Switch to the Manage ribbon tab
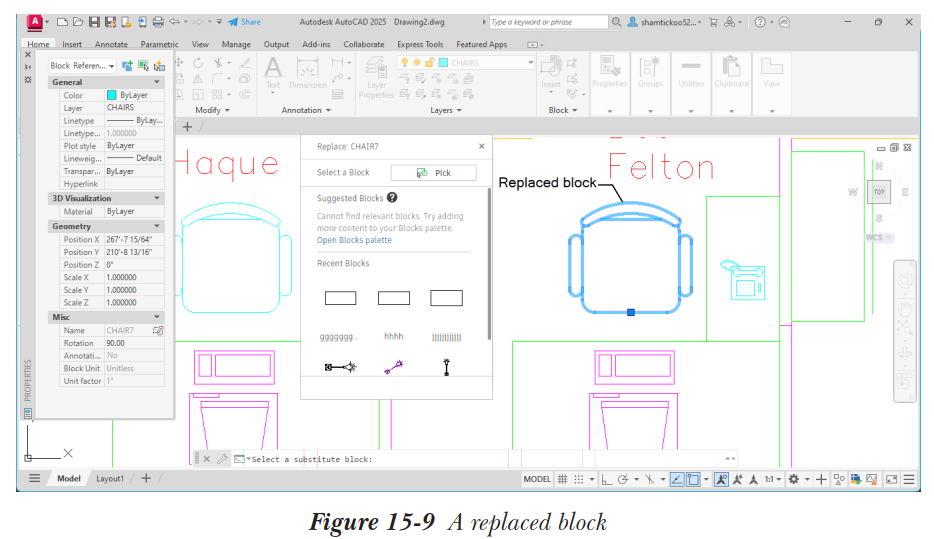Viewport: 934px width, 539px height. (x=236, y=44)
